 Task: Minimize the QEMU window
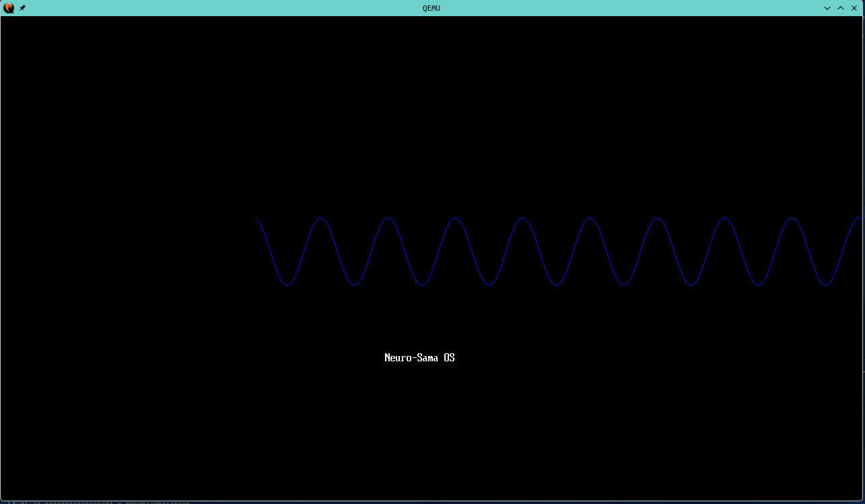pos(827,8)
